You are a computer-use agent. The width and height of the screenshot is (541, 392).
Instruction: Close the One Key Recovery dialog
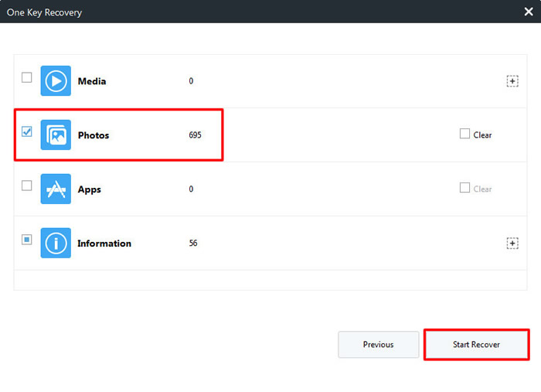529,12
